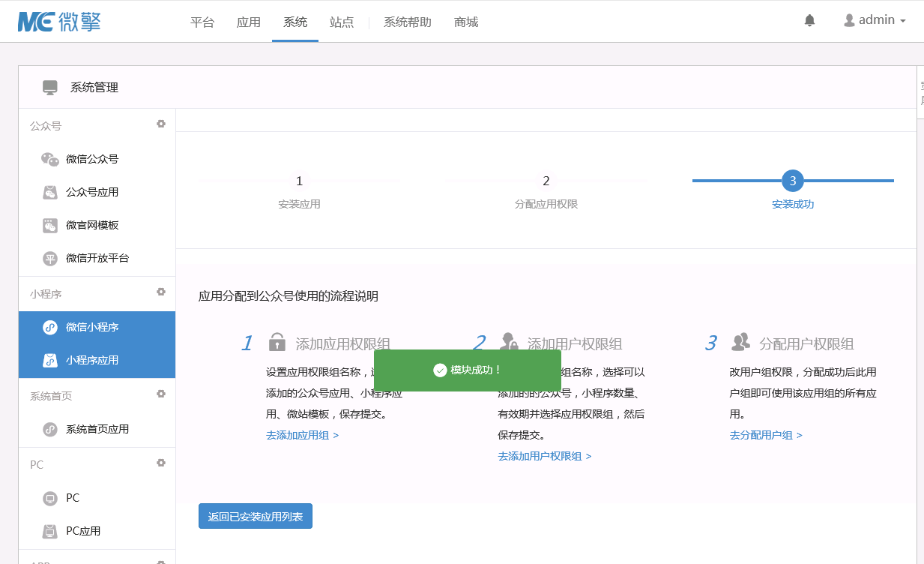This screenshot has height=564, width=924.
Task: Click the 微信小程序 mini-program icon
Action: coord(50,327)
